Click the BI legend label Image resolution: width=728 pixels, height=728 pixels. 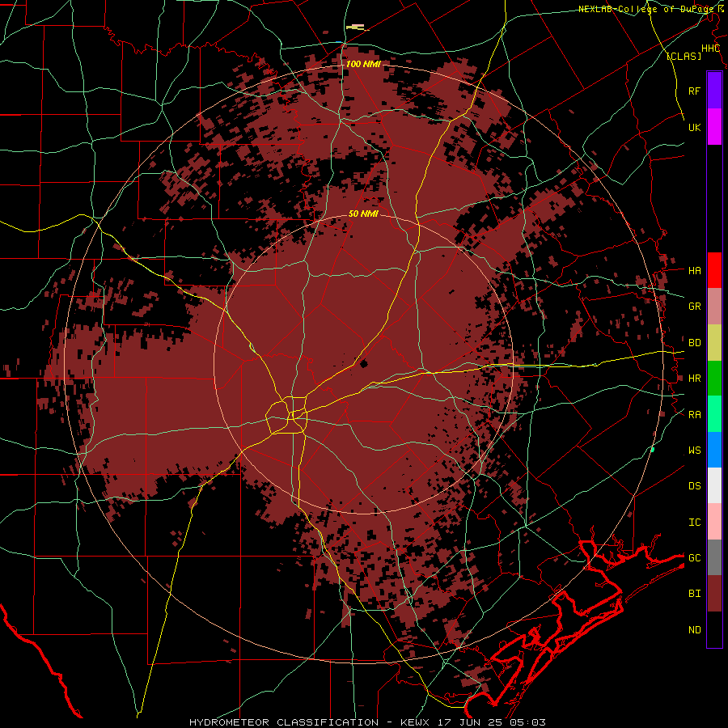click(695, 594)
